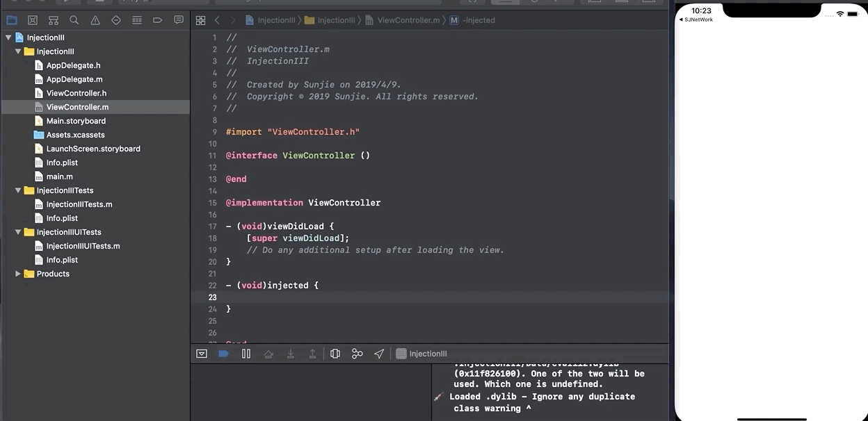
Task: Open the Test navigator diamond icon
Action: [116, 20]
